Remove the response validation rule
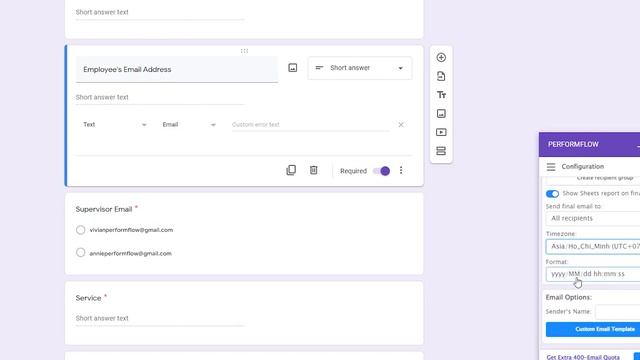Image resolution: width=640 pixels, height=360 pixels. click(x=401, y=125)
